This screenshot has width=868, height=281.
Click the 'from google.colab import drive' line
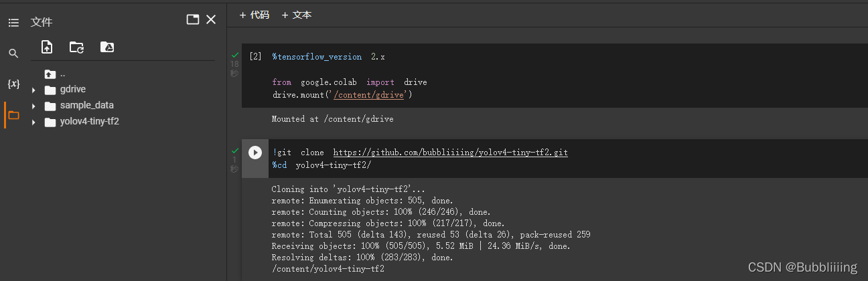click(350, 82)
